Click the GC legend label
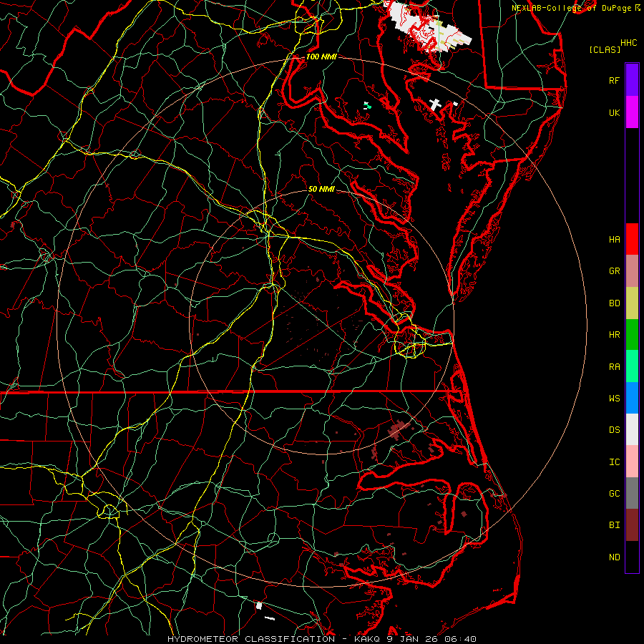Image resolution: width=644 pixels, height=644 pixels. tap(614, 493)
